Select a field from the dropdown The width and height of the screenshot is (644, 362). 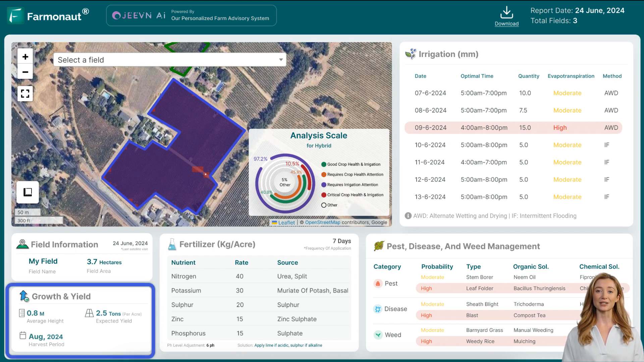(x=170, y=60)
